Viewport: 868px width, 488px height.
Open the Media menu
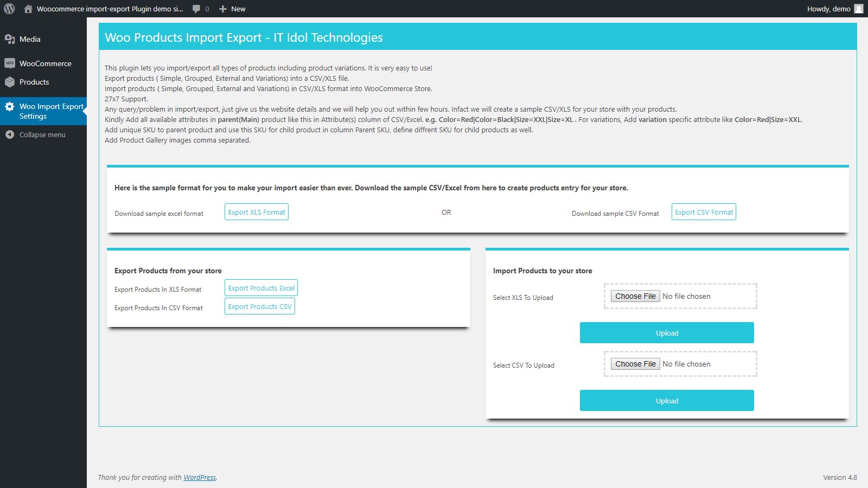tap(43, 39)
